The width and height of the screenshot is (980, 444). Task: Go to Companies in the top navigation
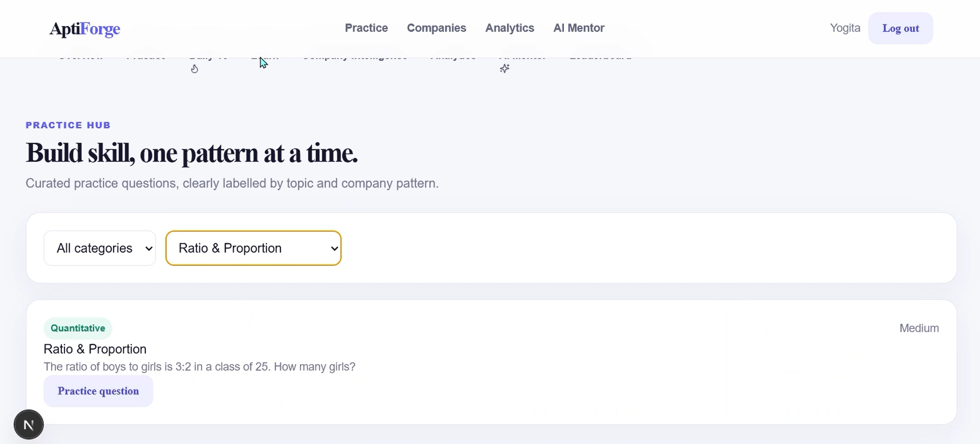pyautogui.click(x=437, y=28)
